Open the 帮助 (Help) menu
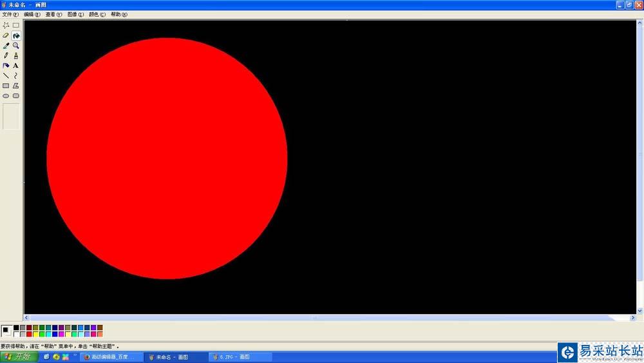The width and height of the screenshot is (644, 363). coord(118,14)
